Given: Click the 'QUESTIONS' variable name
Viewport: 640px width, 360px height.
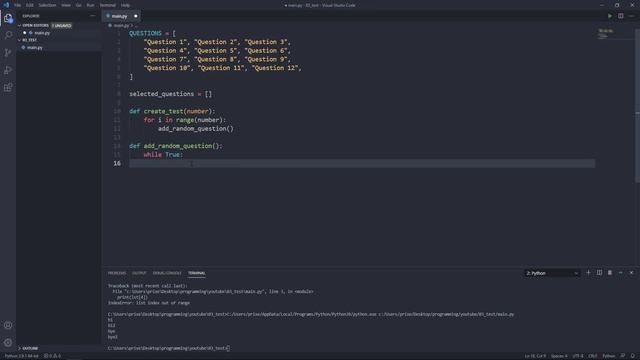Looking at the screenshot, I should [x=145, y=33].
